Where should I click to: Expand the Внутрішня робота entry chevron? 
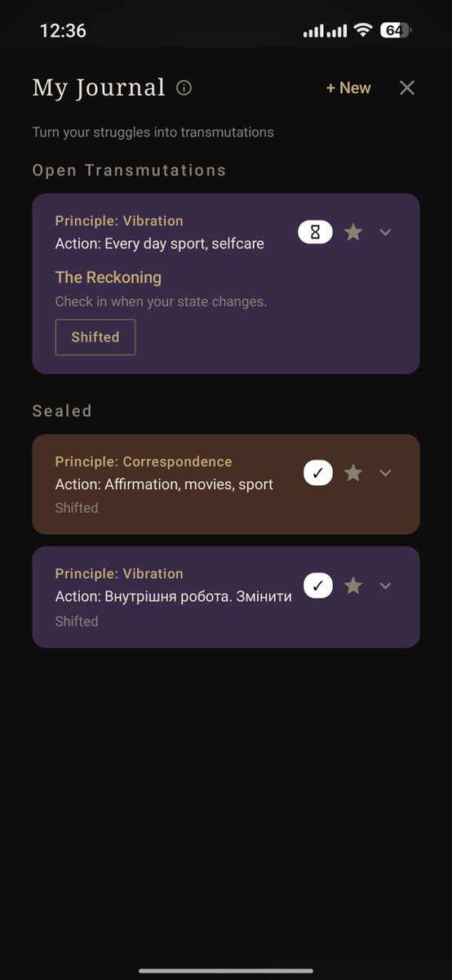(386, 586)
